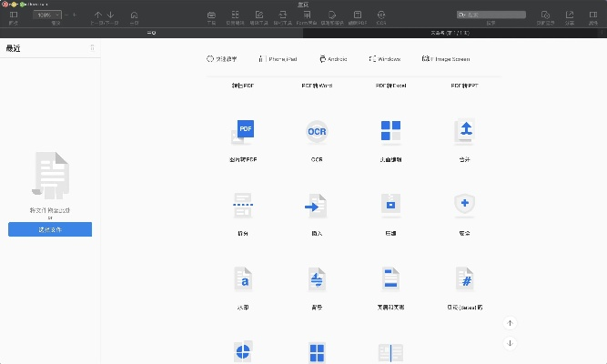607x364 pixels.
Task: Switch to the Windows platform tab
Action: (385, 58)
